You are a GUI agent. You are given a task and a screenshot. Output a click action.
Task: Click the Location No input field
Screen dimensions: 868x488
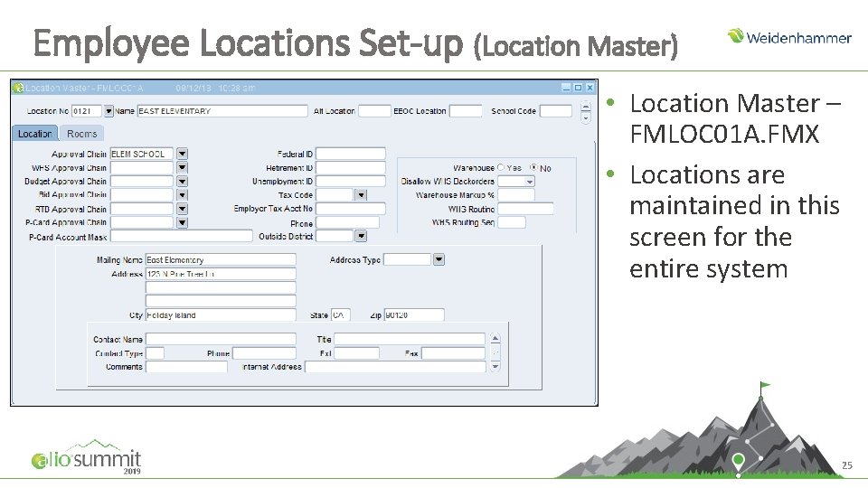(87, 111)
